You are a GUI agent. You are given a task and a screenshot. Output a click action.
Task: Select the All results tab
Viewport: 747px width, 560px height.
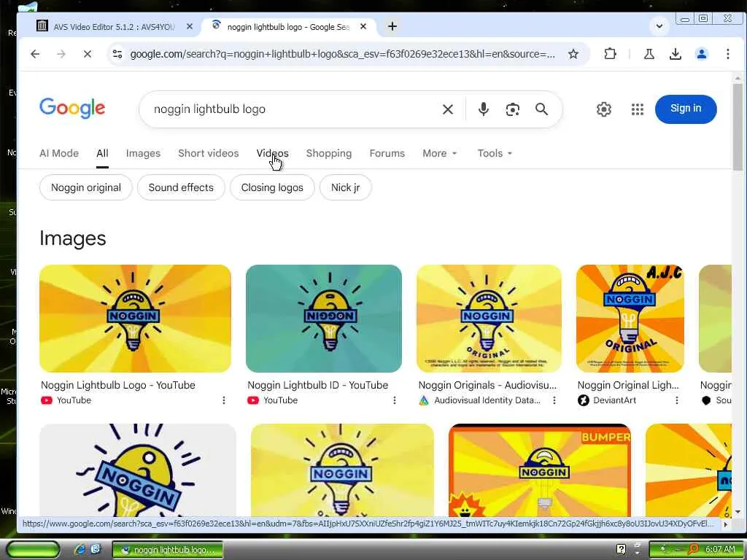click(102, 153)
